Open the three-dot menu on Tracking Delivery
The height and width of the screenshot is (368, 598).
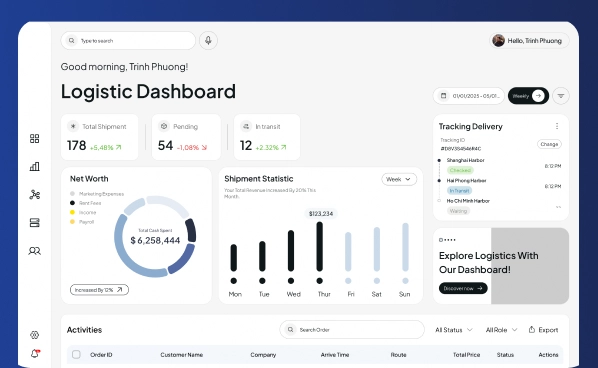point(557,126)
